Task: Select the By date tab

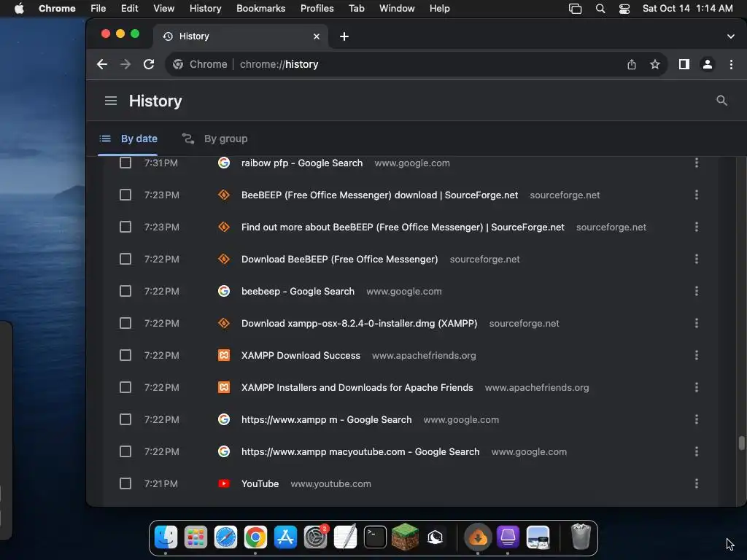Action: (x=128, y=139)
